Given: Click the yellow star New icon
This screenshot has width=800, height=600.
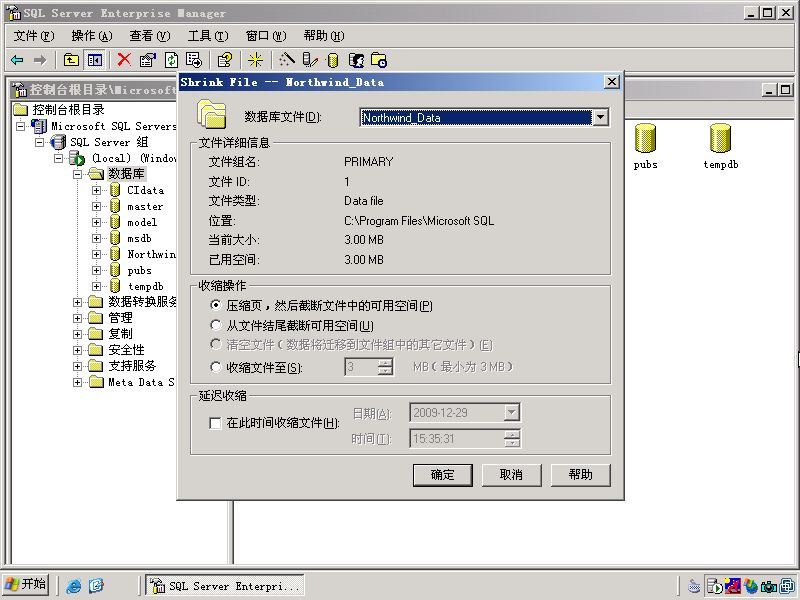Looking at the screenshot, I should (x=255, y=60).
